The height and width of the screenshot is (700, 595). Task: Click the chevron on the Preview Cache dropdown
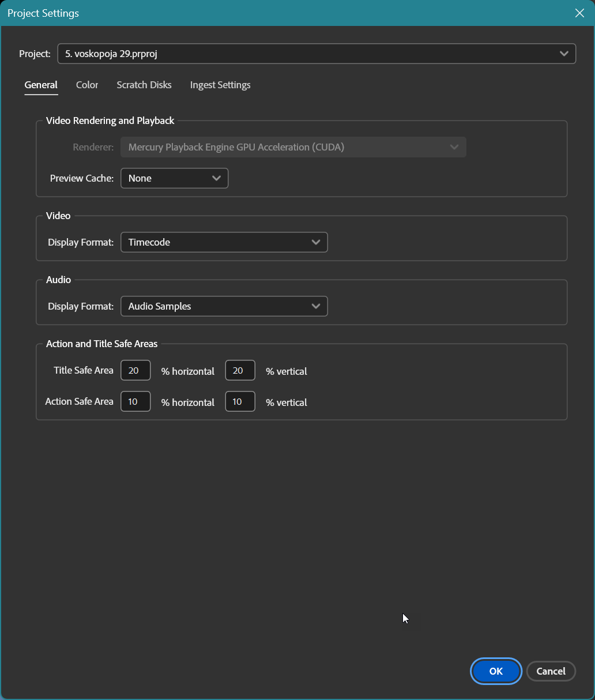(216, 178)
